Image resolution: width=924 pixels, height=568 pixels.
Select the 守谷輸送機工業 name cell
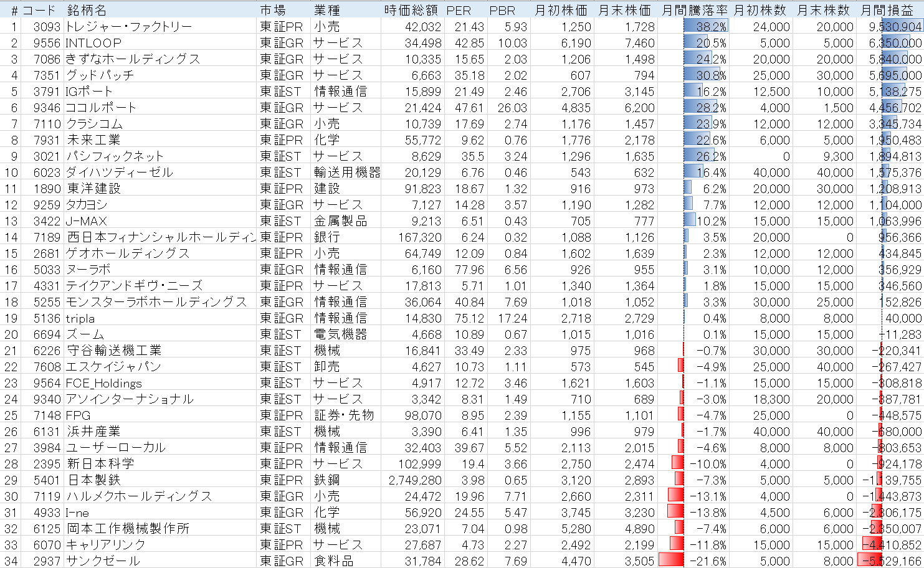[160, 351]
